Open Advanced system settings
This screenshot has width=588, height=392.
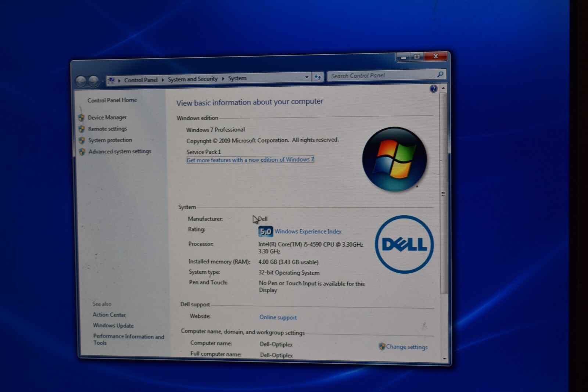[x=120, y=151]
